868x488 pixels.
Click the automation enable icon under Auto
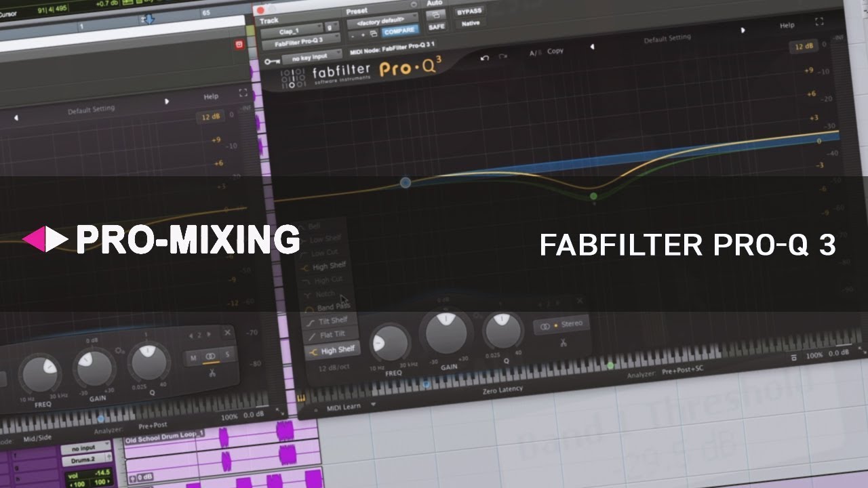(436, 14)
